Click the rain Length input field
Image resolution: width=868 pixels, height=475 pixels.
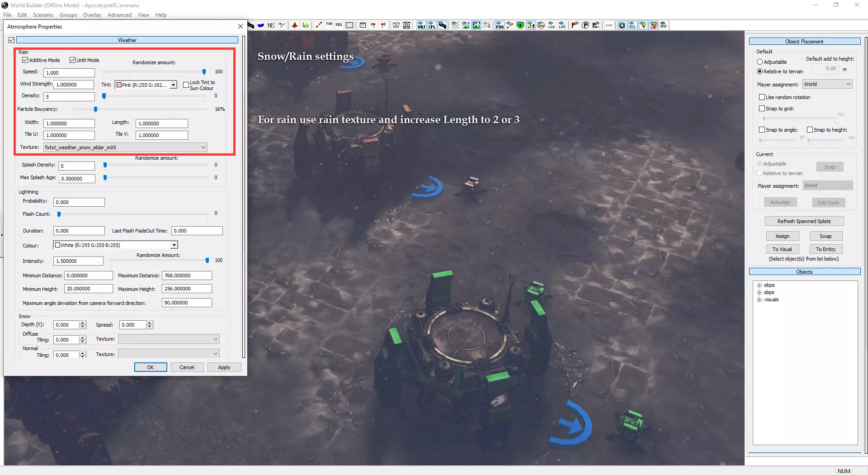(x=162, y=123)
